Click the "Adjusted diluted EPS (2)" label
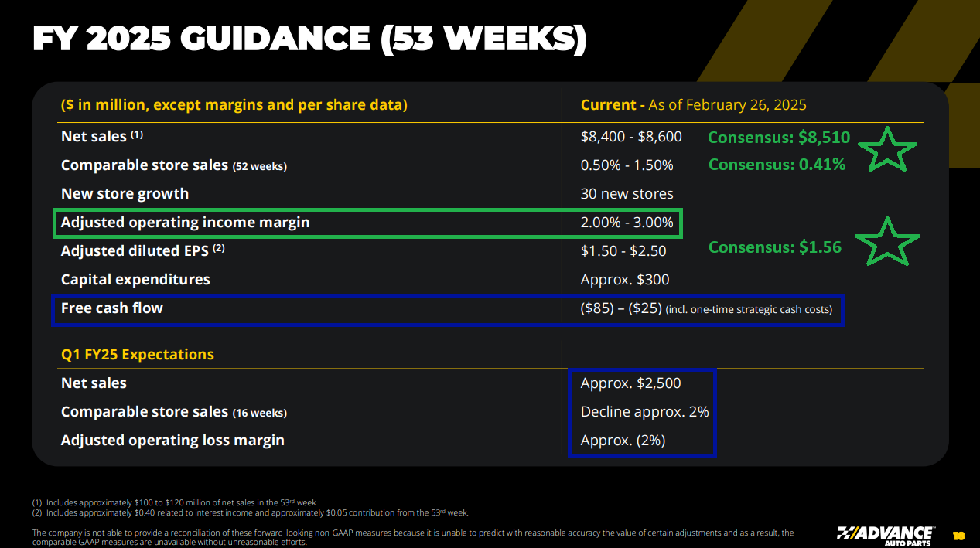980x548 pixels. tap(142, 250)
